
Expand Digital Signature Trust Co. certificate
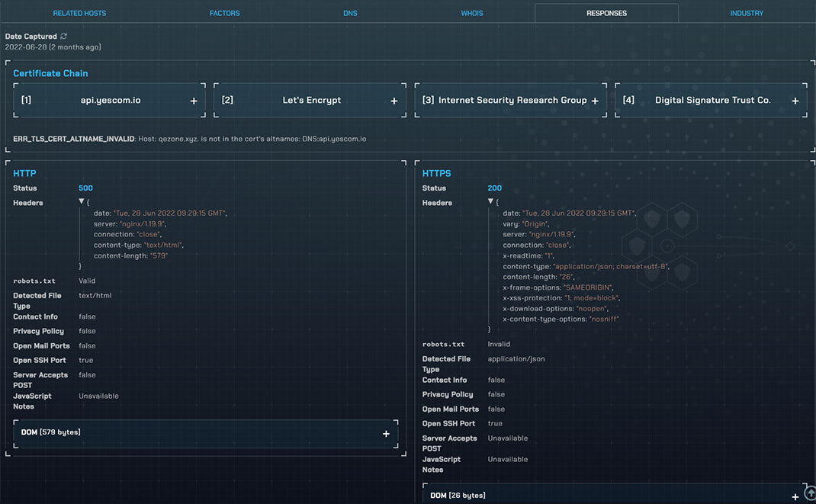point(795,101)
